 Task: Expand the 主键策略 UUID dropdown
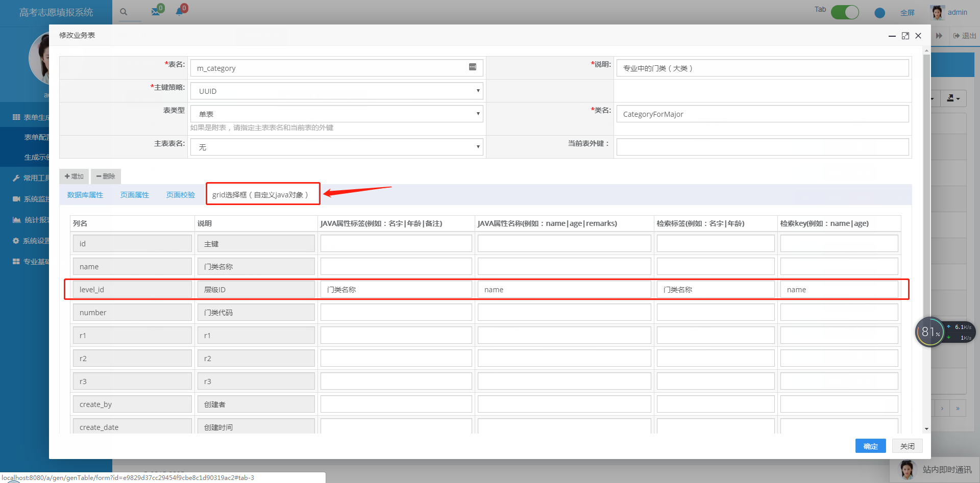pyautogui.click(x=337, y=91)
